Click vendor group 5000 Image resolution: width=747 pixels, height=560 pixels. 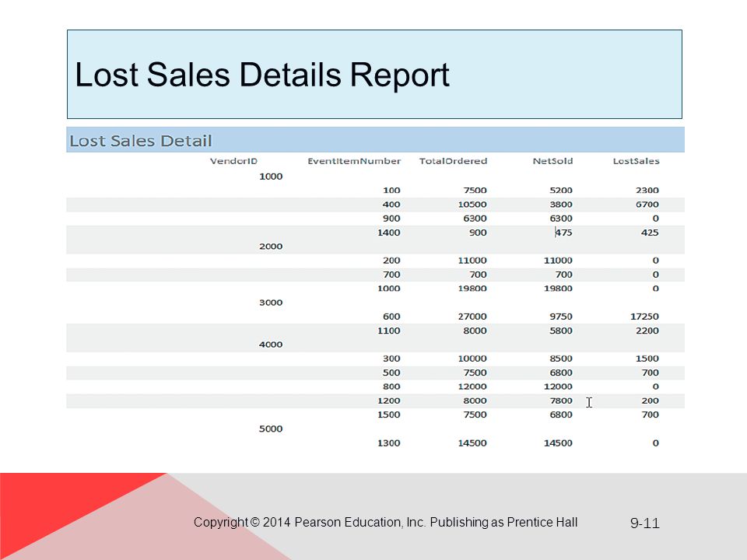(x=271, y=429)
